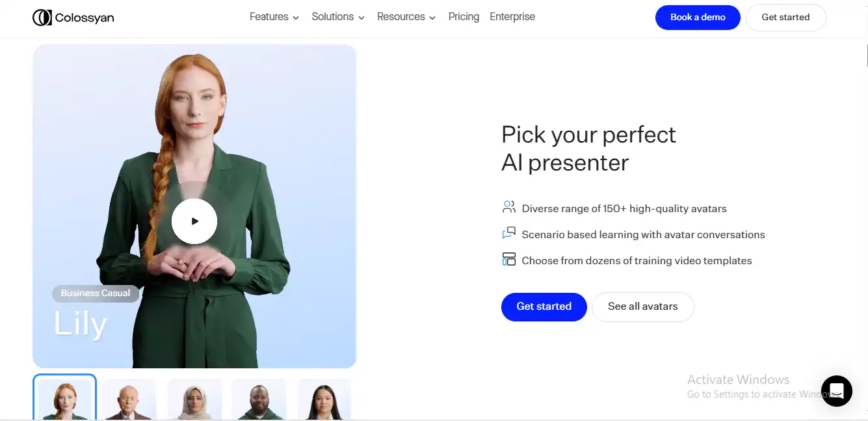Select the dark-haired woman avatar thumbnail
This screenshot has width=868, height=421.
324,400
